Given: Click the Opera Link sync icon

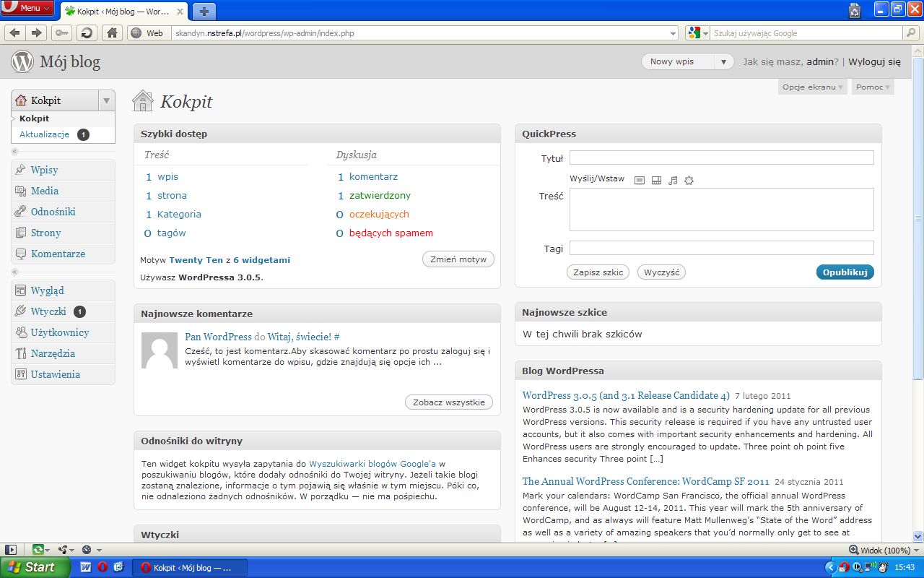Looking at the screenshot, I should (x=38, y=550).
